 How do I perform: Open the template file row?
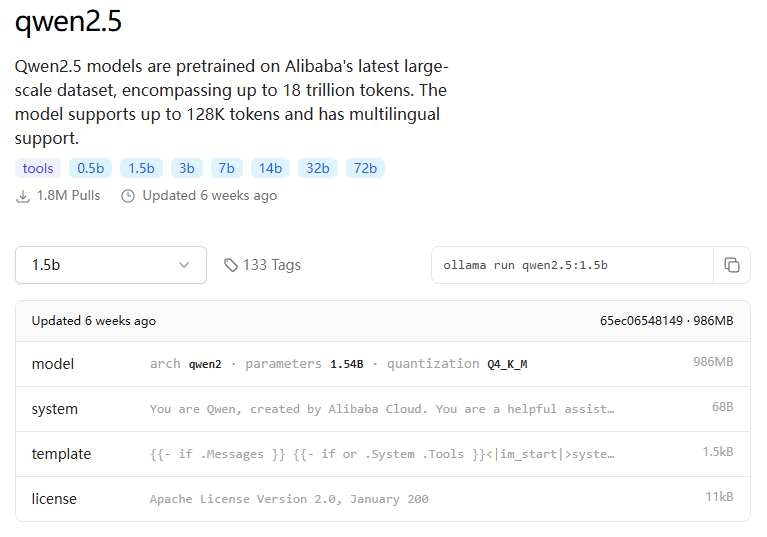pyautogui.click(x=382, y=454)
